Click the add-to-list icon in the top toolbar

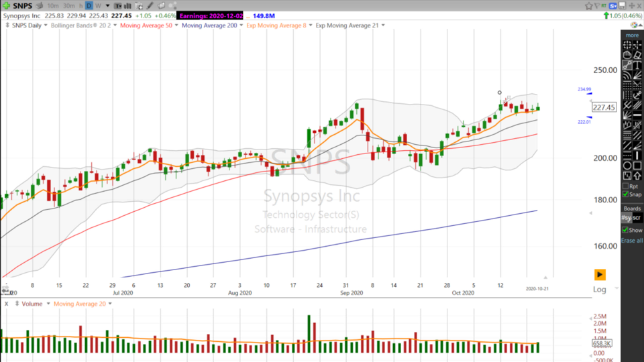coord(138,6)
